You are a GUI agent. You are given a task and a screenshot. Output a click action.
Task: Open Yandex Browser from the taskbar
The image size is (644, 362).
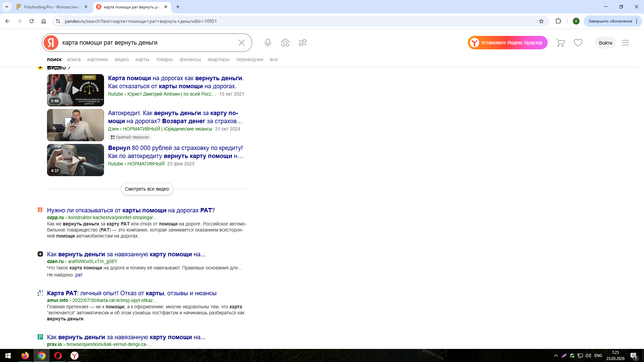75,356
